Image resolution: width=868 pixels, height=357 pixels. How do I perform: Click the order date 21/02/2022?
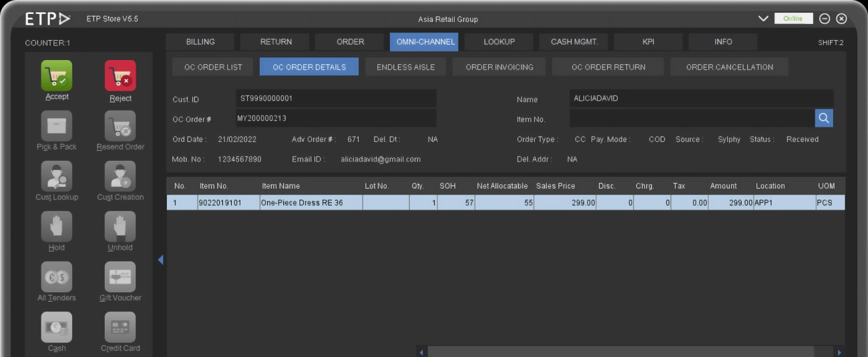click(x=237, y=139)
